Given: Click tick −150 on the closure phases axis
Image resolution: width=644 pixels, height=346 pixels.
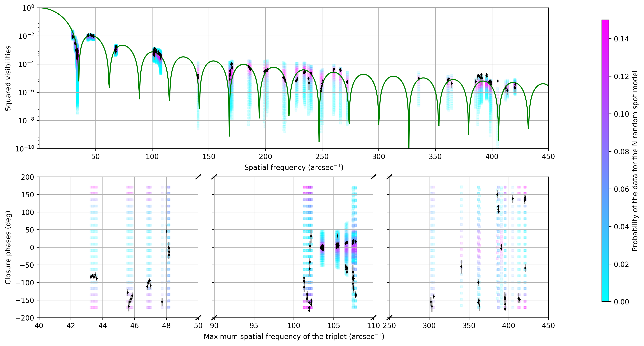Looking at the screenshot, I should (25, 301).
